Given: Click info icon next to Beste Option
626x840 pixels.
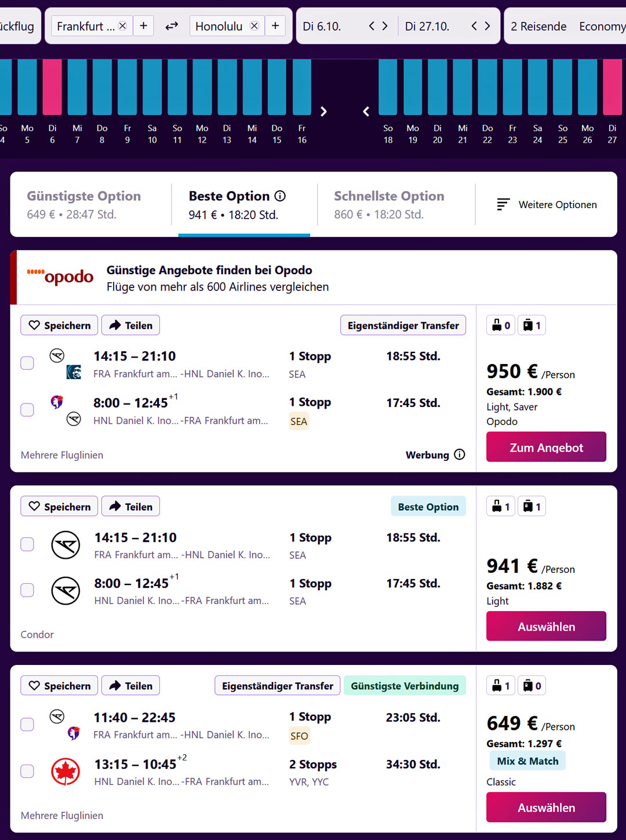Looking at the screenshot, I should point(280,196).
